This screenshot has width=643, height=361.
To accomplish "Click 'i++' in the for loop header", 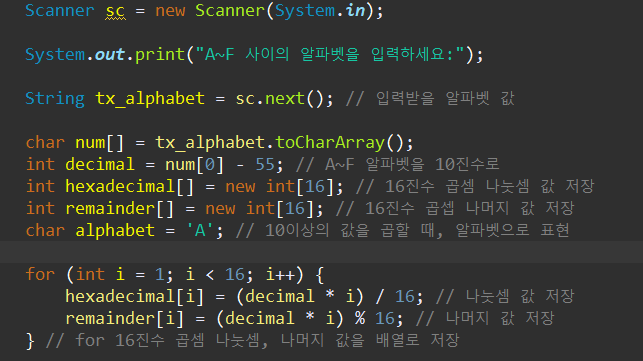I will click(280, 274).
